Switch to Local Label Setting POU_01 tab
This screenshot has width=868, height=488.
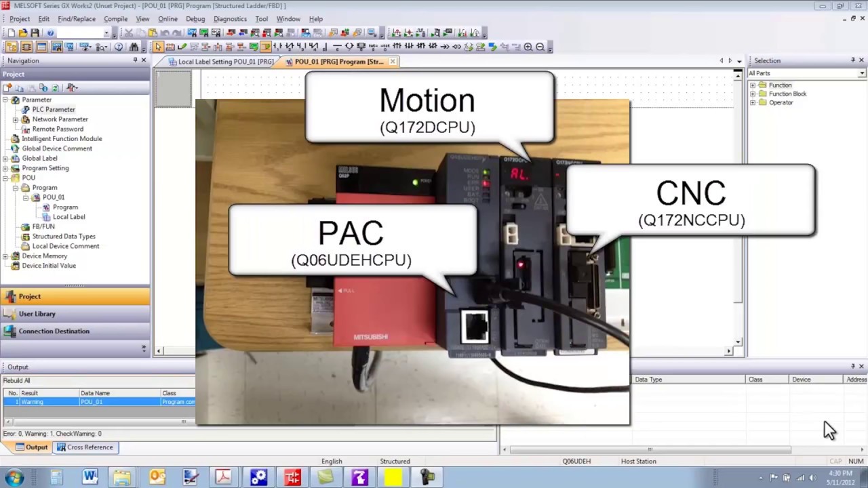pyautogui.click(x=220, y=62)
